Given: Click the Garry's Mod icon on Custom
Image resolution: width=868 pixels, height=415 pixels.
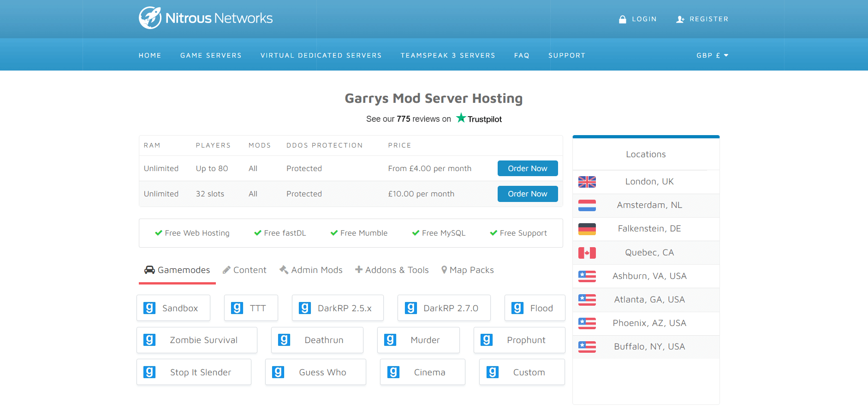Looking at the screenshot, I should (x=493, y=372).
